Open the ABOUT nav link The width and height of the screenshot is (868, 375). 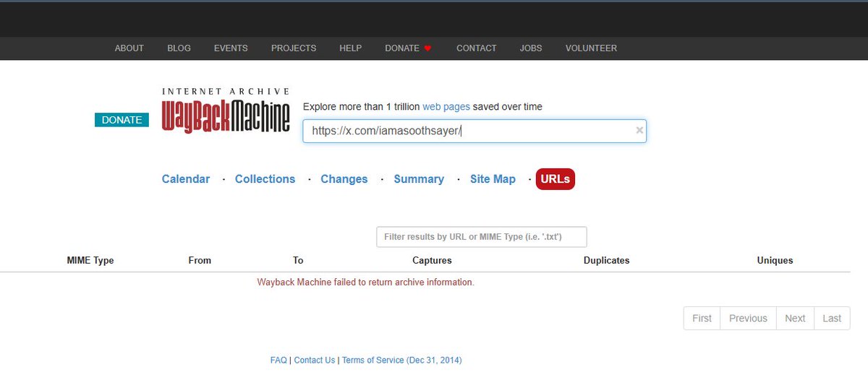129,48
